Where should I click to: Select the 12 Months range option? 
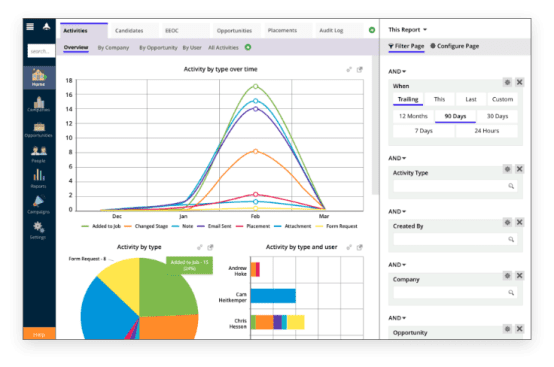click(x=413, y=116)
